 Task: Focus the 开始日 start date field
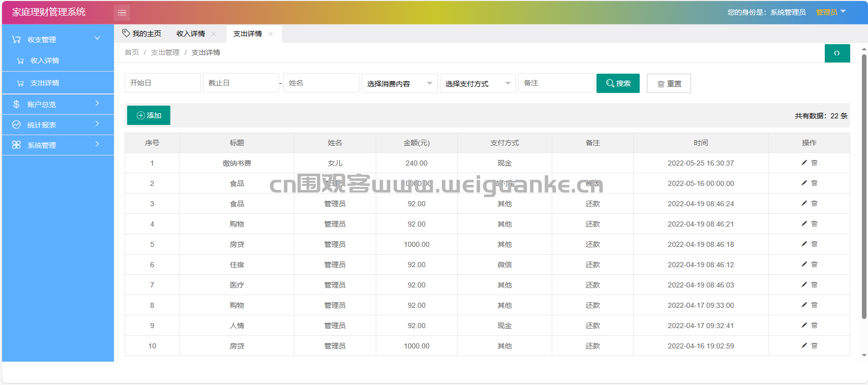tap(163, 83)
